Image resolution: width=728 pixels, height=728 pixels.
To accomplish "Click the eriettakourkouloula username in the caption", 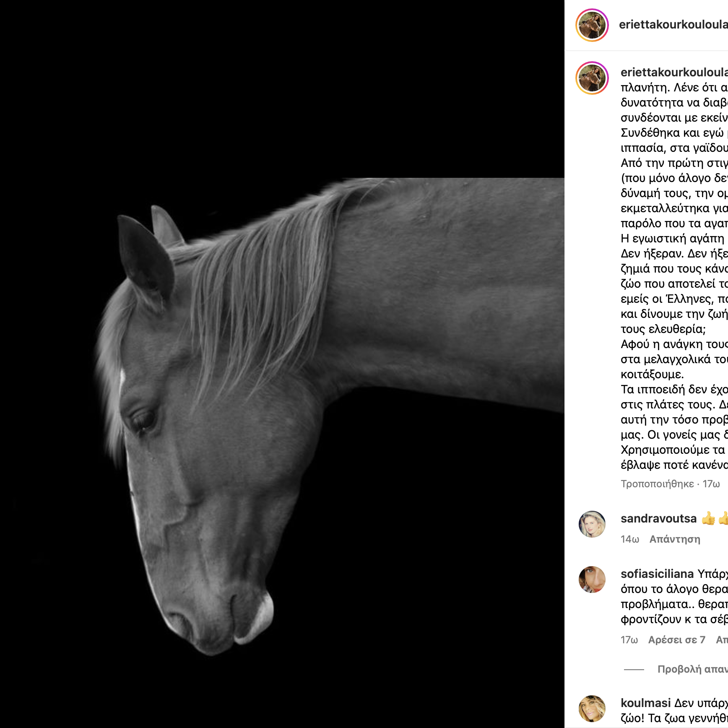I will click(674, 72).
